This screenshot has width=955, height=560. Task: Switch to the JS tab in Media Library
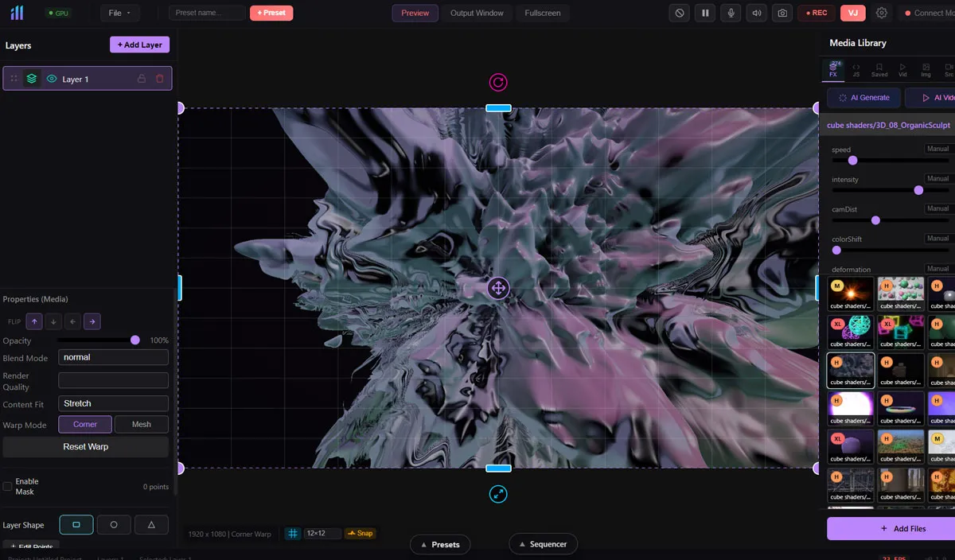(856, 70)
